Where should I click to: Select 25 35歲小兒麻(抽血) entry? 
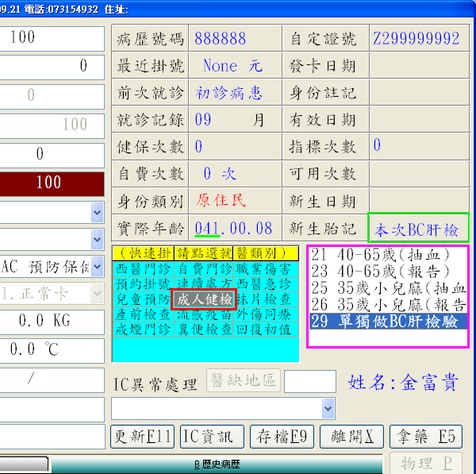click(388, 288)
